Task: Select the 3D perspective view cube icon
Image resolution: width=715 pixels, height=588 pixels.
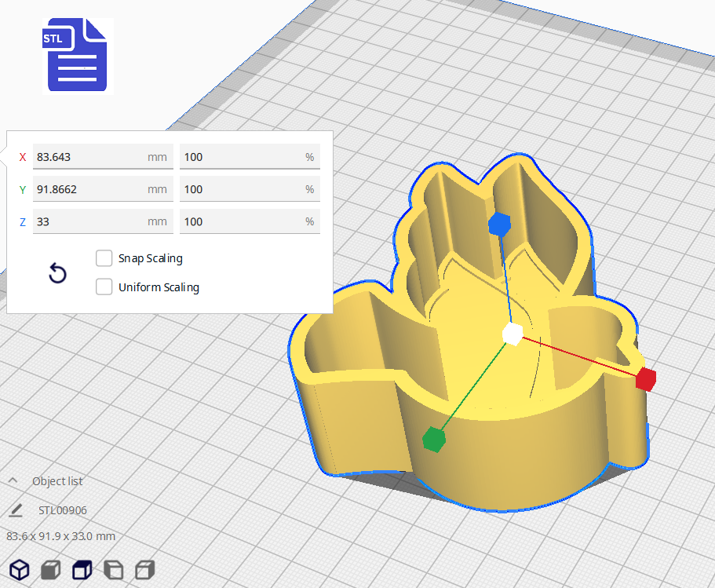Action: coord(20,569)
